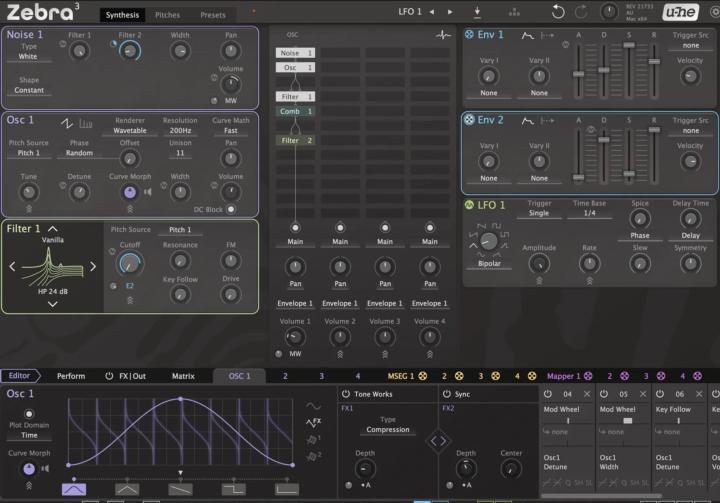Click the Env 1 module icon

(469, 34)
